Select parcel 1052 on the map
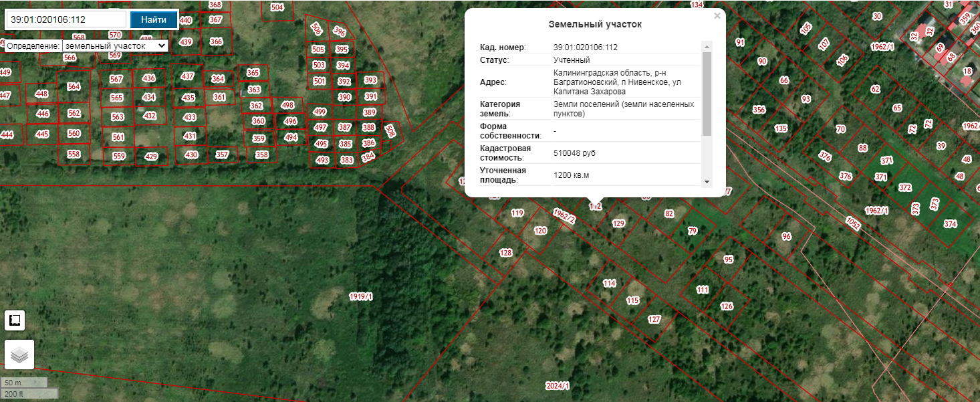The height and width of the screenshot is (402, 980). 852,224
